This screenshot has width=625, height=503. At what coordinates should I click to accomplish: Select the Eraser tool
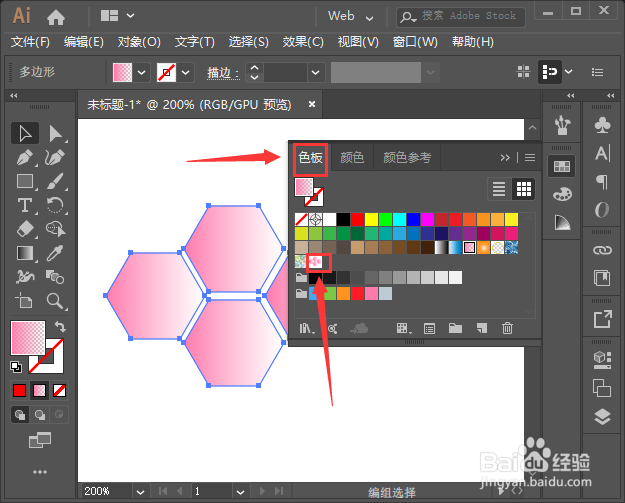26,229
